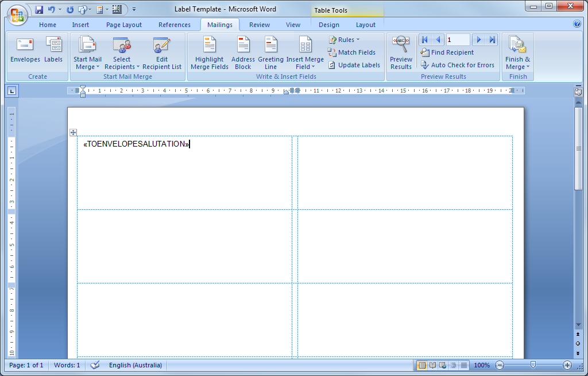Open Table Tools Layout tab
This screenshot has height=376, width=588.
pyautogui.click(x=366, y=25)
